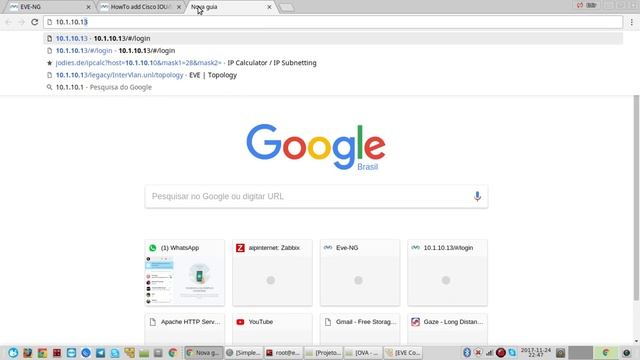
Task: Open the (1) WhatsApp shortcut tile
Action: [184, 273]
